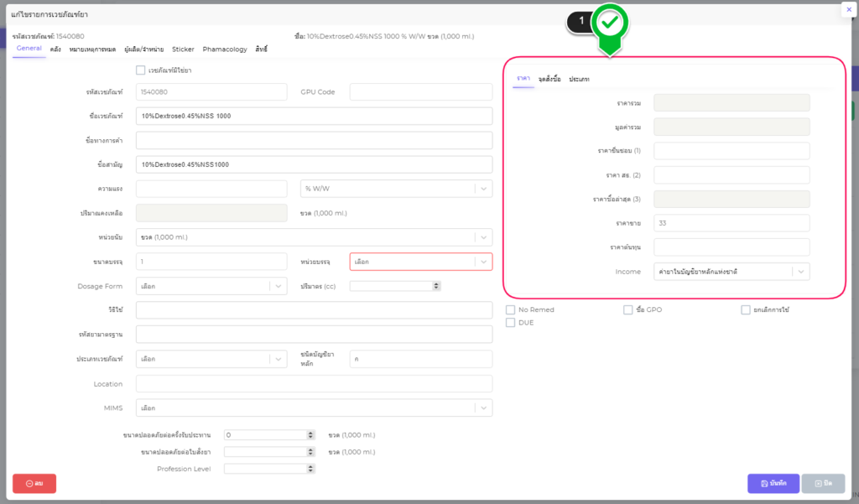Check the ซื้อ GPO checkbox
Screen dimensions: 859x504
coord(628,310)
